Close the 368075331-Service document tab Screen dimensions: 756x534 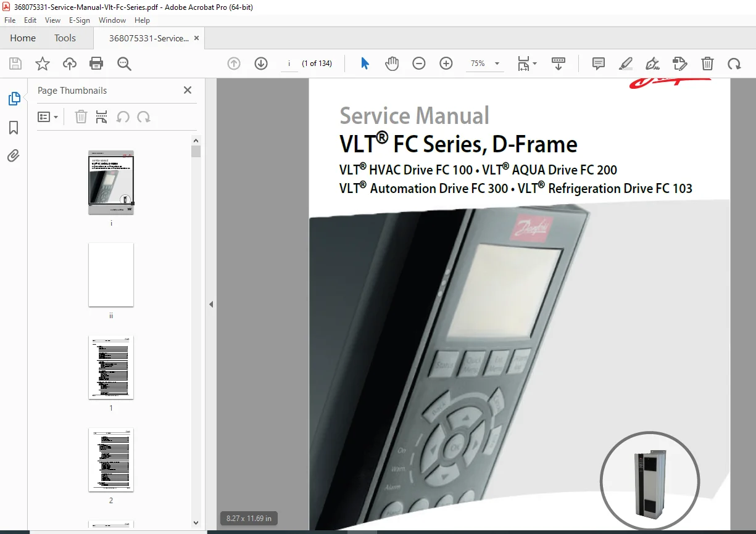(x=197, y=38)
